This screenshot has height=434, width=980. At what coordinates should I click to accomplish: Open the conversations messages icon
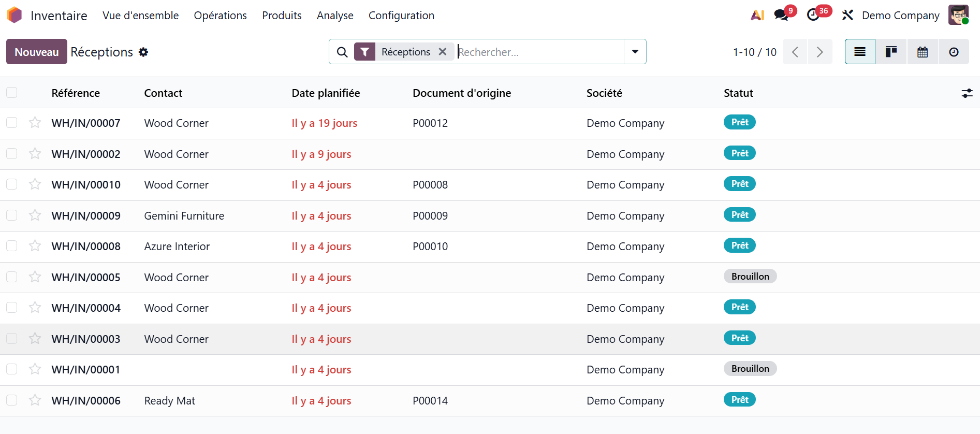(781, 15)
